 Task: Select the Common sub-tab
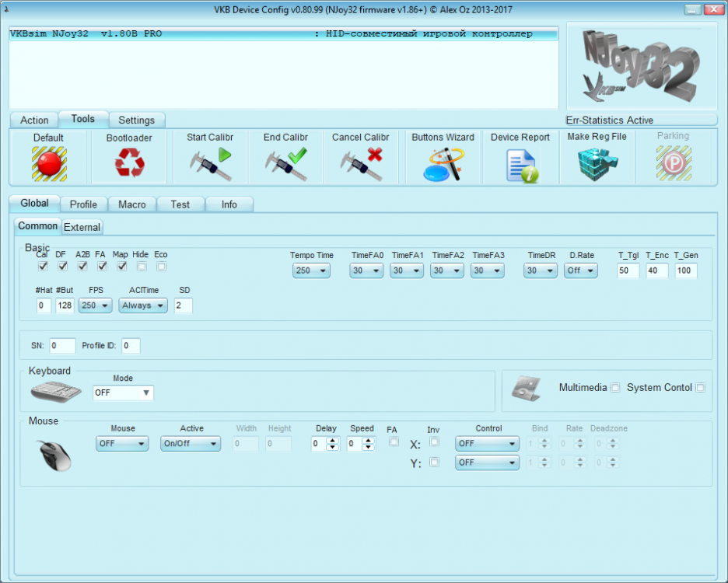tap(37, 226)
